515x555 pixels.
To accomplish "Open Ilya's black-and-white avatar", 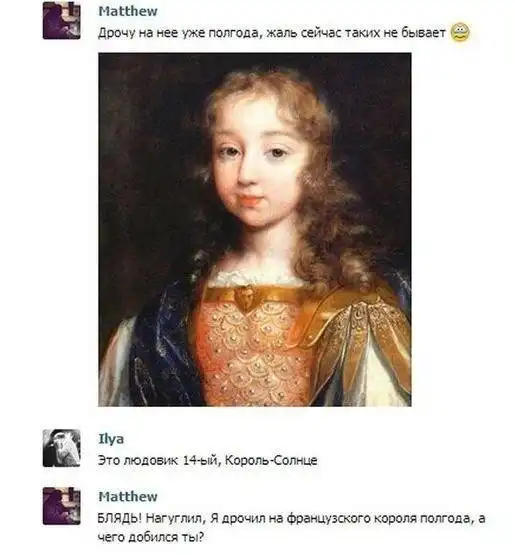I will pos(62,448).
